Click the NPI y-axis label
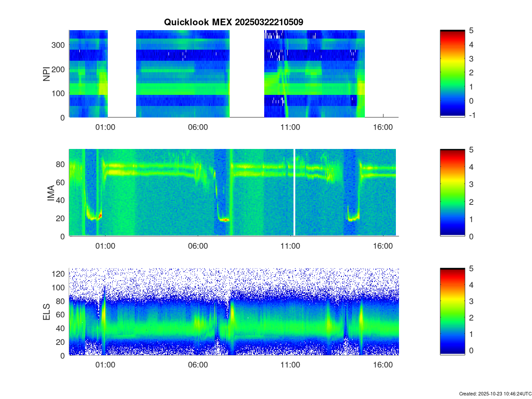 47,74
